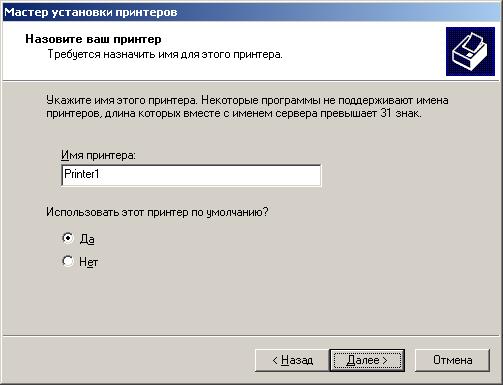
Task: Go back with the "< Назад" button
Action: tap(292, 360)
